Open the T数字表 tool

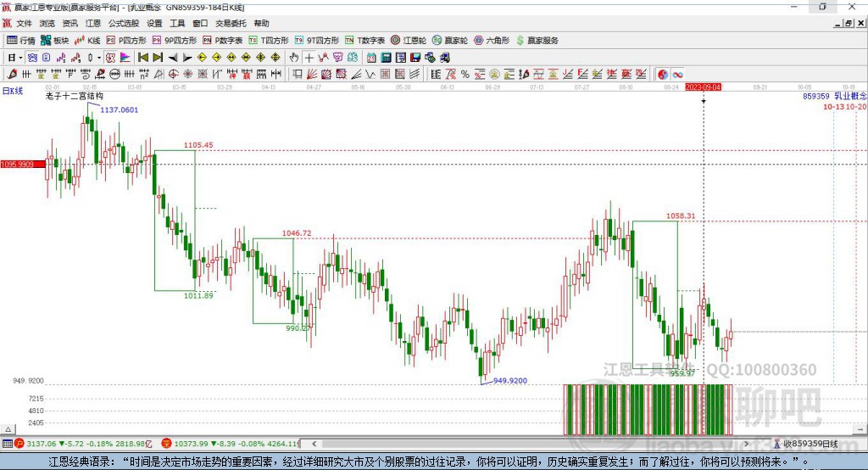364,41
